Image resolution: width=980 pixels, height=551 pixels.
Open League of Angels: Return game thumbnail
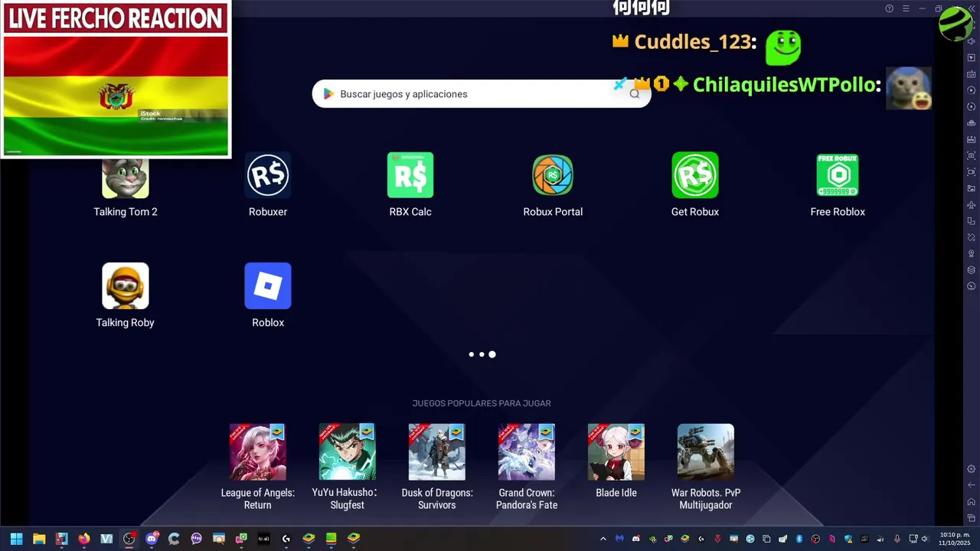[x=258, y=452]
